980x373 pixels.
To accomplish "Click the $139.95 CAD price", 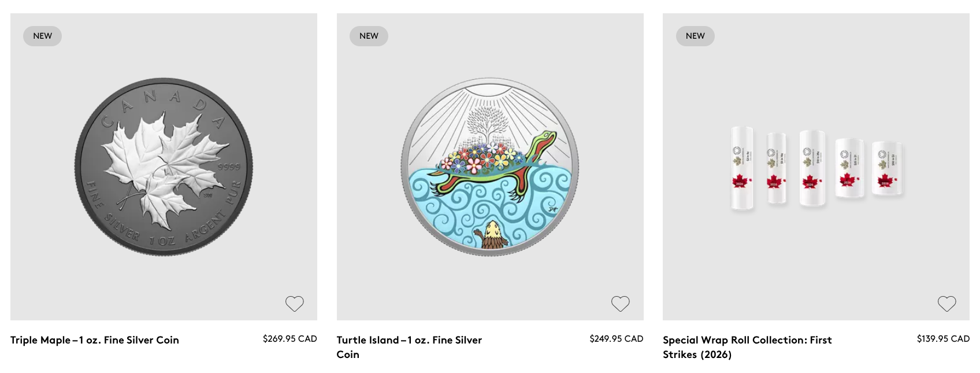I will pos(943,339).
